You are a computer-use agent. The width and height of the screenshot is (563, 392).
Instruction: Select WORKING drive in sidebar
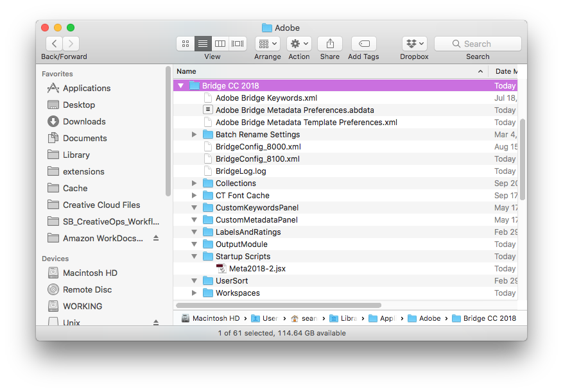click(83, 307)
